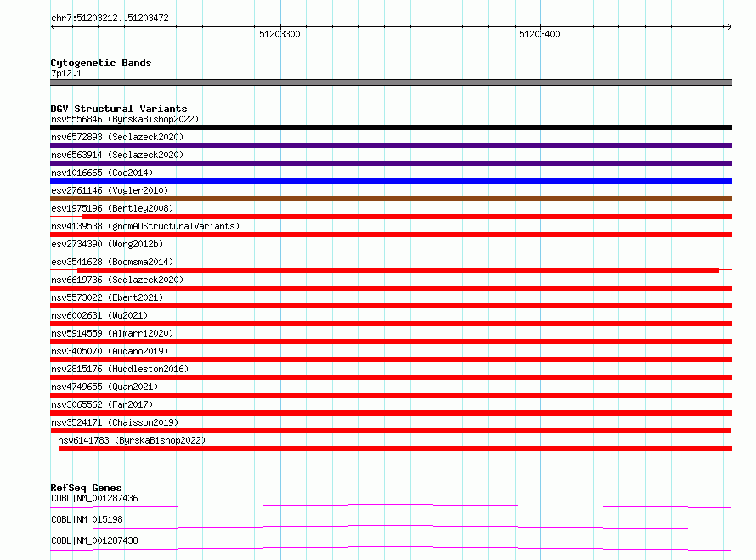Open variant nsv6563914 (Sedlazeck2020) label
This screenshot has width=756, height=560.
117,155
